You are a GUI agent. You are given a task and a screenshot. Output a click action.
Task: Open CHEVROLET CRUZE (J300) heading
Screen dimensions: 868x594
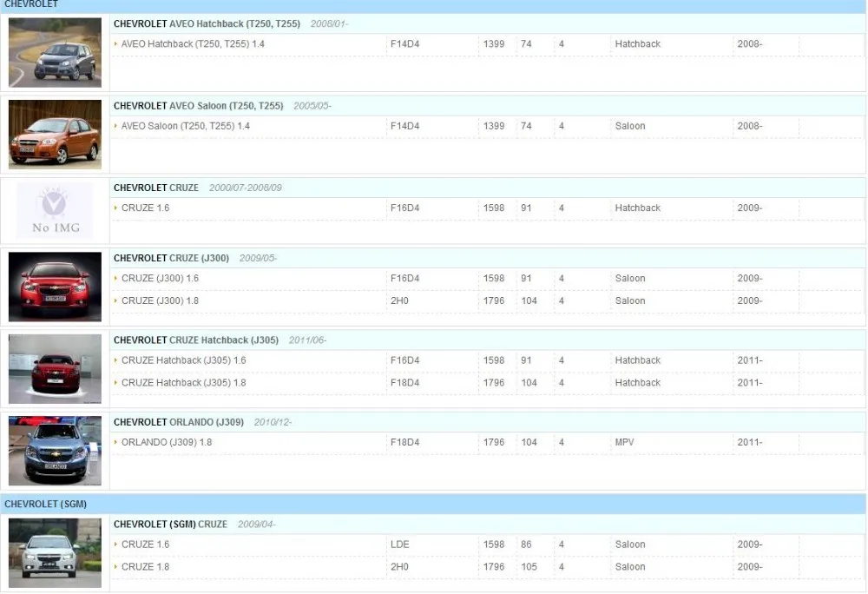(x=171, y=258)
